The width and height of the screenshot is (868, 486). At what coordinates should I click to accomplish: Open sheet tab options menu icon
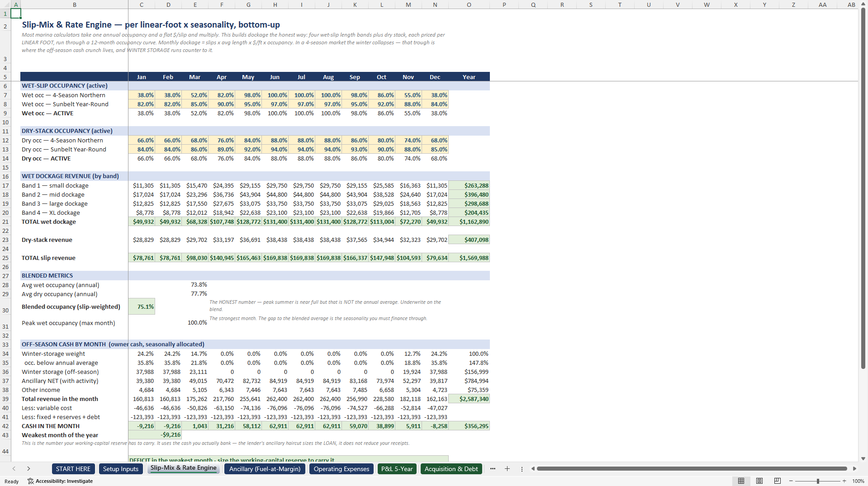(x=522, y=469)
